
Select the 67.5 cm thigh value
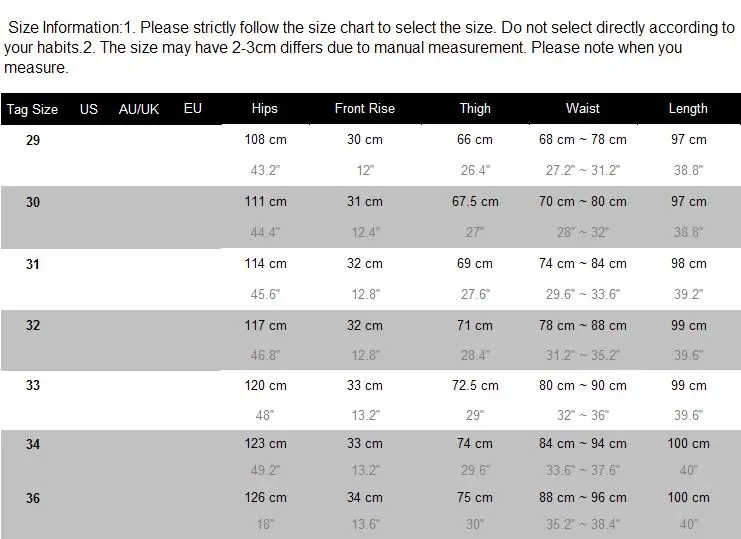click(475, 202)
